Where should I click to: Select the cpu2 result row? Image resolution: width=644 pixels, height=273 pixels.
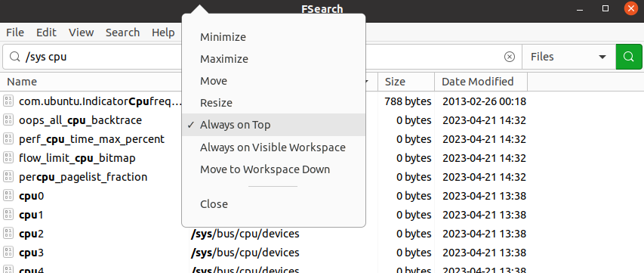[x=322, y=234]
